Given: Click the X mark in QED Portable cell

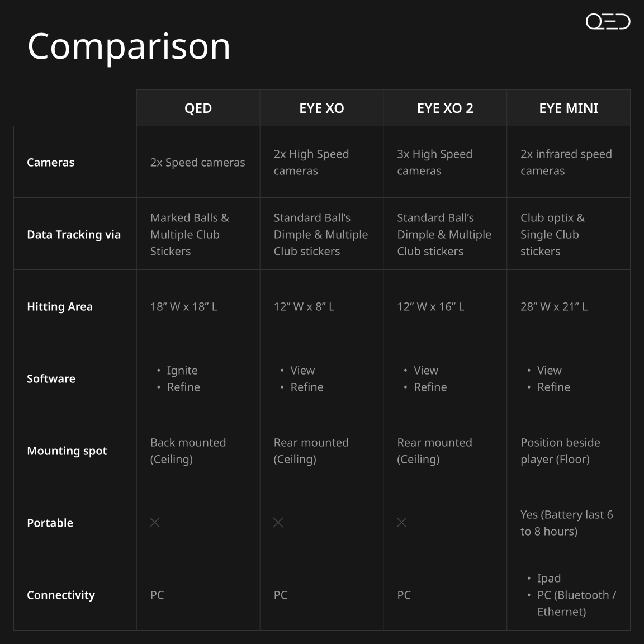Looking at the screenshot, I should pos(155,523).
